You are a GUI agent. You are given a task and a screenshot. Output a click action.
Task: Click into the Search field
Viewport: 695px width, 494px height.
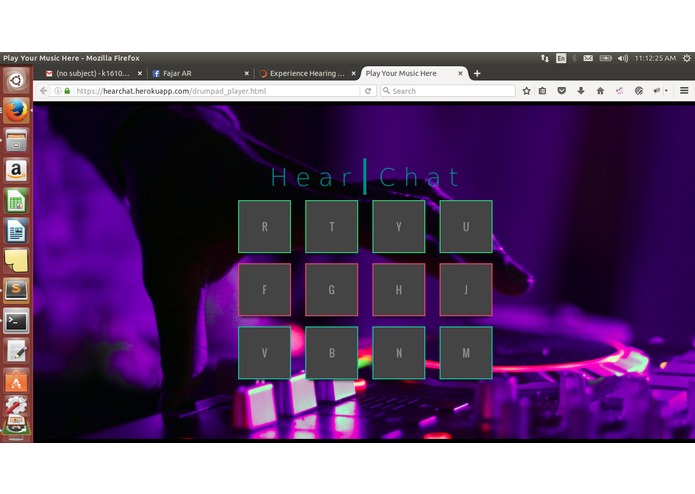448,91
